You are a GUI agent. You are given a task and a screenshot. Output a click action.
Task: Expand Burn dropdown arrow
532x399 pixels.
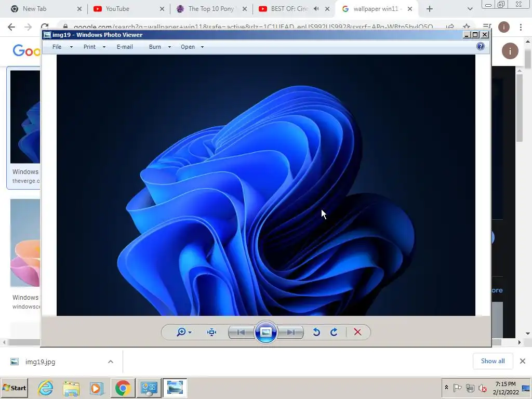pos(169,47)
